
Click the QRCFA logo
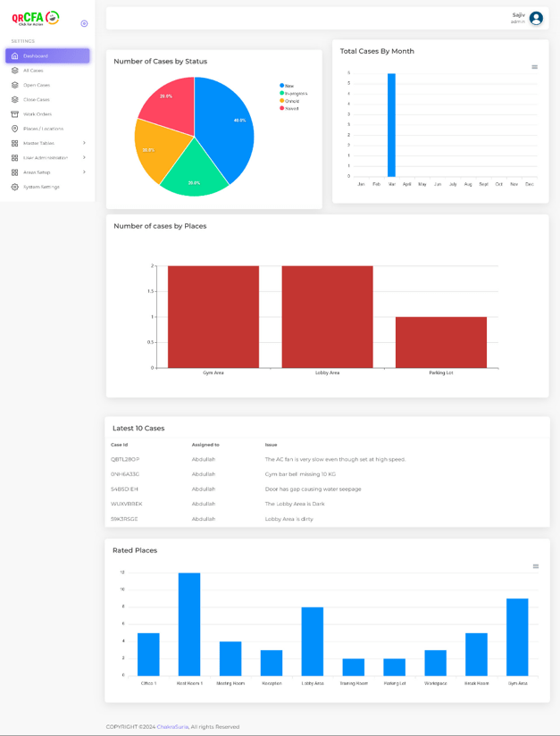tap(36, 18)
